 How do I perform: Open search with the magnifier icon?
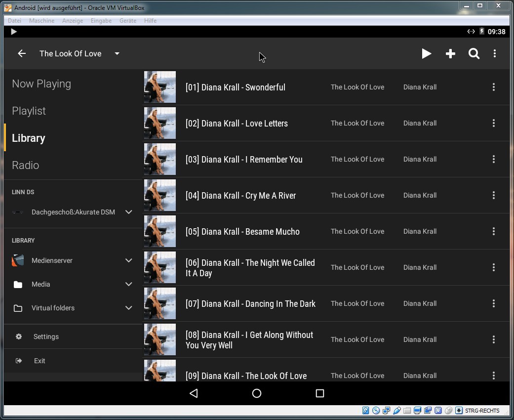tap(474, 54)
